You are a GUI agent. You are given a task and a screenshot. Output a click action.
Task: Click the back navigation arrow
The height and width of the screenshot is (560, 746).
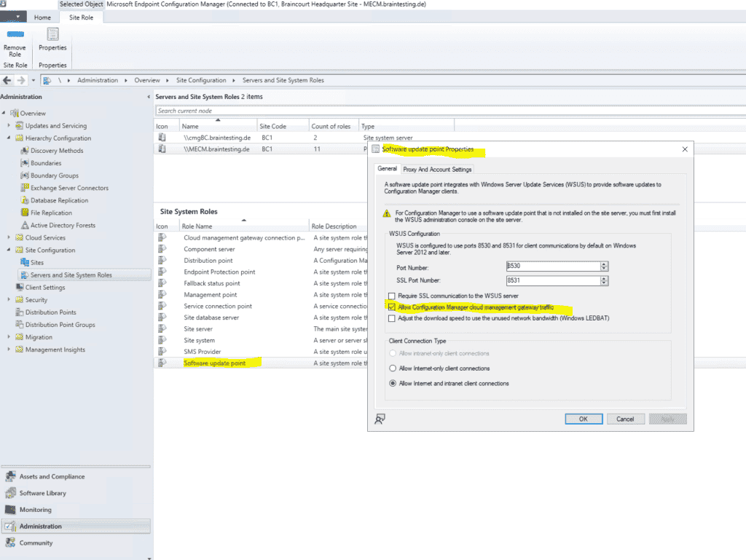(x=6, y=80)
